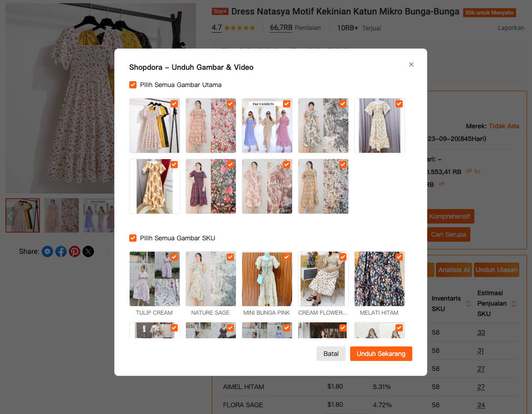Sort by Estimasi Penjualan SKU arrows

click(x=514, y=304)
